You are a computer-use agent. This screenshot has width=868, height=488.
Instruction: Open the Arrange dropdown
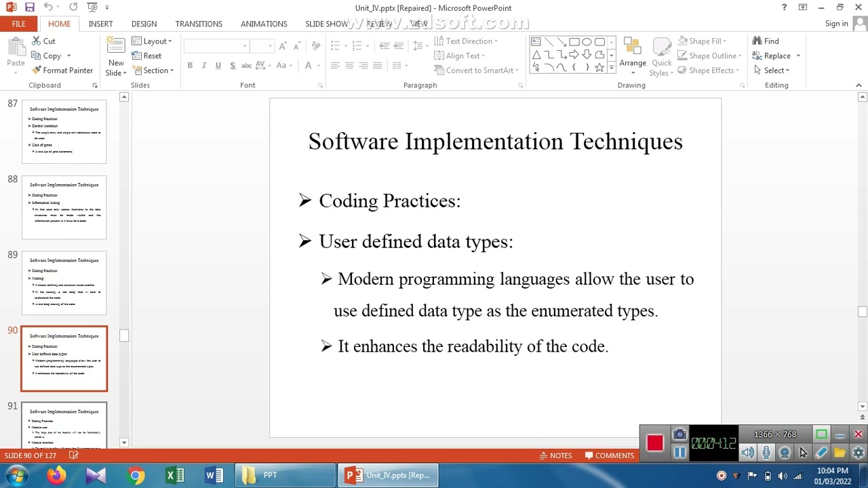[633, 54]
